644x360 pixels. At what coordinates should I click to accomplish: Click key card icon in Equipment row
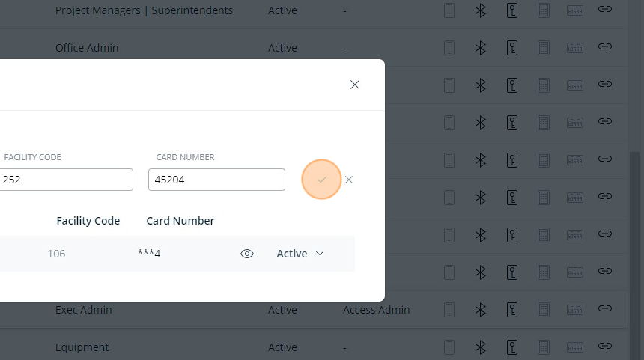point(512,347)
